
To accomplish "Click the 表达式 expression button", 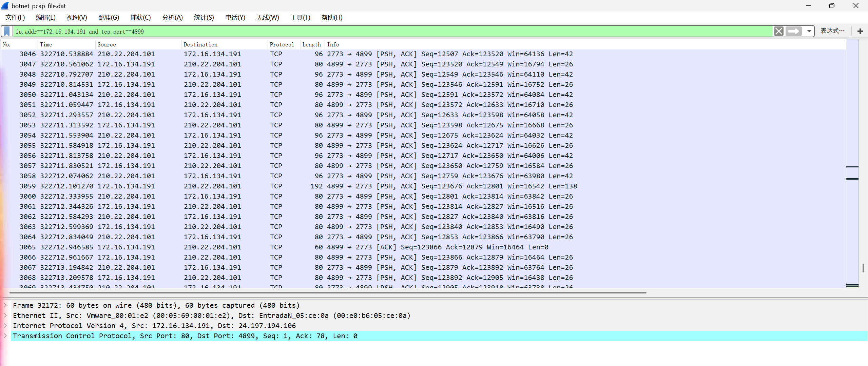I will 832,31.
